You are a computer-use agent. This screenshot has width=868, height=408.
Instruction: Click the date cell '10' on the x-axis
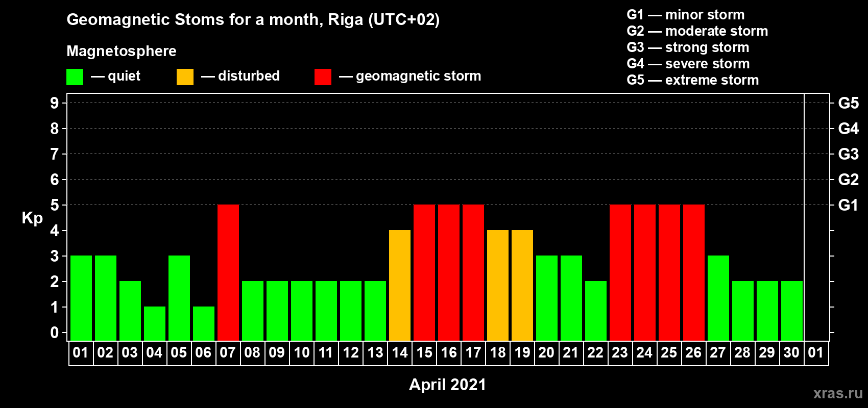(302, 353)
